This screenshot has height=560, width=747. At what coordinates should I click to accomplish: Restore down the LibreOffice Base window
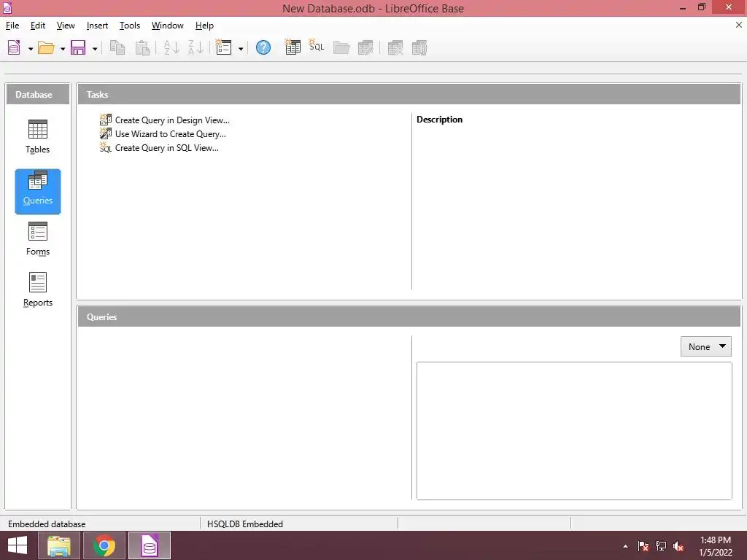click(702, 7)
